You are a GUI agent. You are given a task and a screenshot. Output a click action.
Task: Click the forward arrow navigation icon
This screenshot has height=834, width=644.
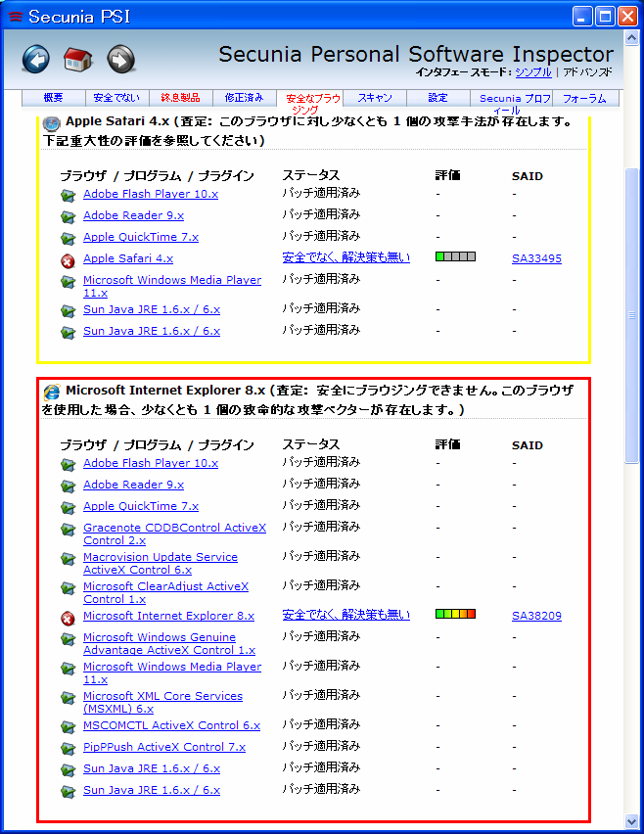(120, 59)
